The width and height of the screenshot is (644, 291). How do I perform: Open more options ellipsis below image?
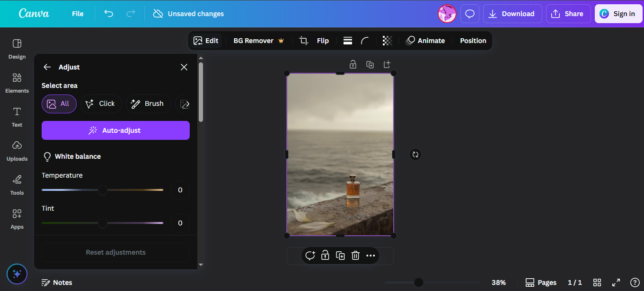tap(371, 256)
